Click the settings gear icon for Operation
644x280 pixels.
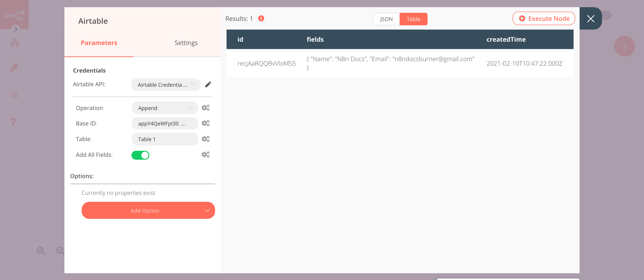pos(205,107)
